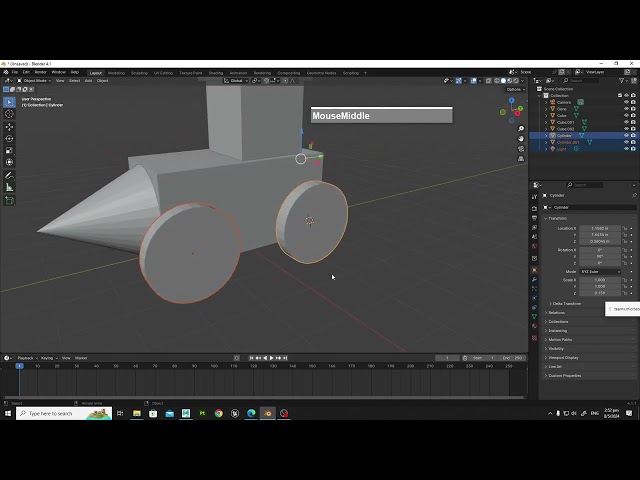Select the Transform tool
The width and height of the screenshot is (640, 480).
pyautogui.click(x=9, y=162)
